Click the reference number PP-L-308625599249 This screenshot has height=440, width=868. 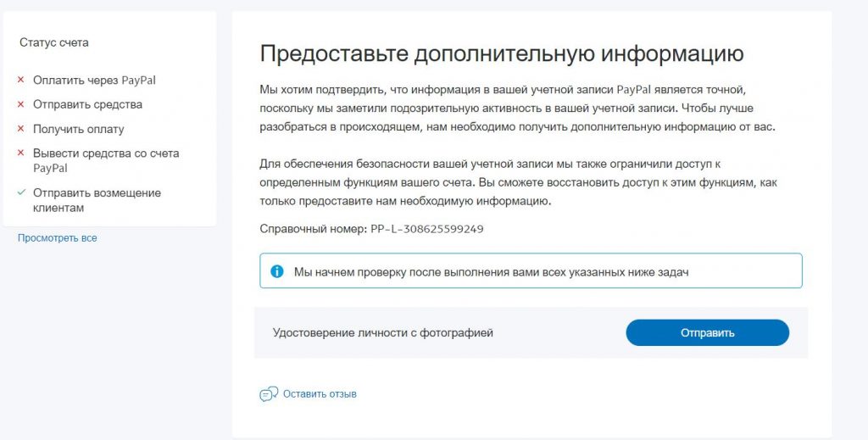(x=427, y=229)
